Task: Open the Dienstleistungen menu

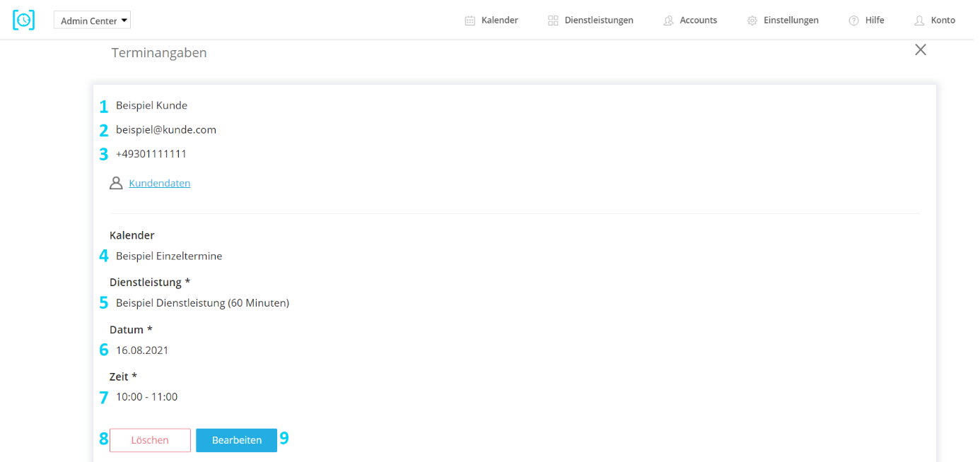Action: [599, 20]
